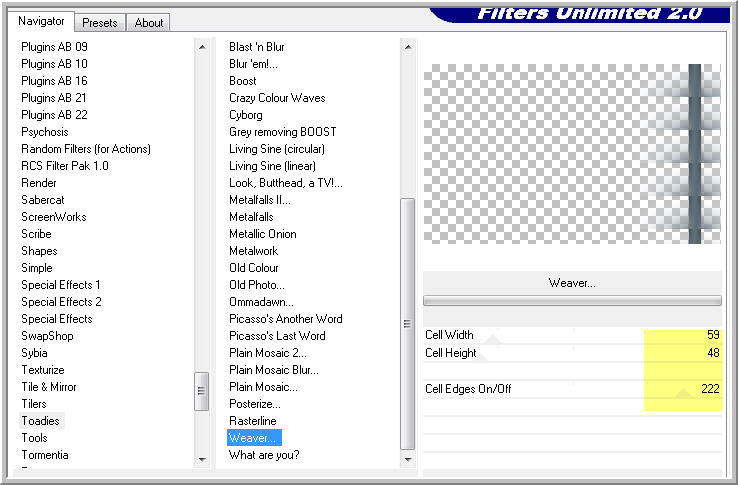Select Random Filters (for Actions) category
Screen dimensions: 738x485
tap(86, 149)
